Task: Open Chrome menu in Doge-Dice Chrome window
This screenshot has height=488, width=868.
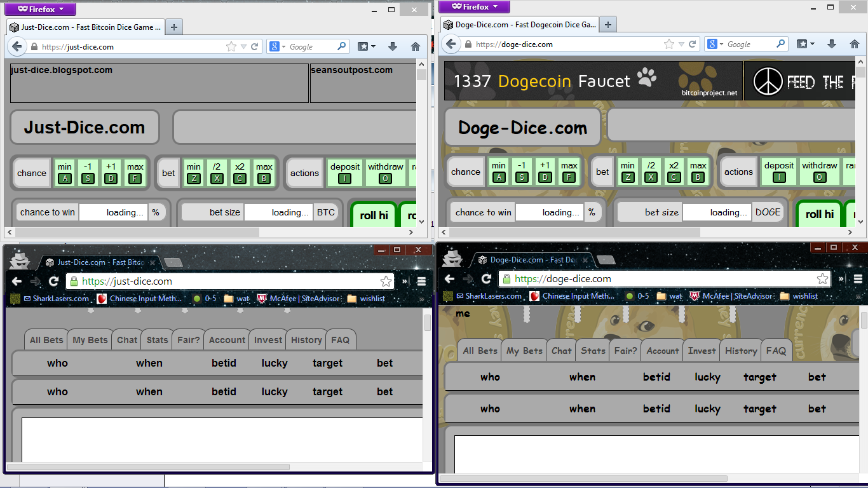Action: [x=858, y=279]
